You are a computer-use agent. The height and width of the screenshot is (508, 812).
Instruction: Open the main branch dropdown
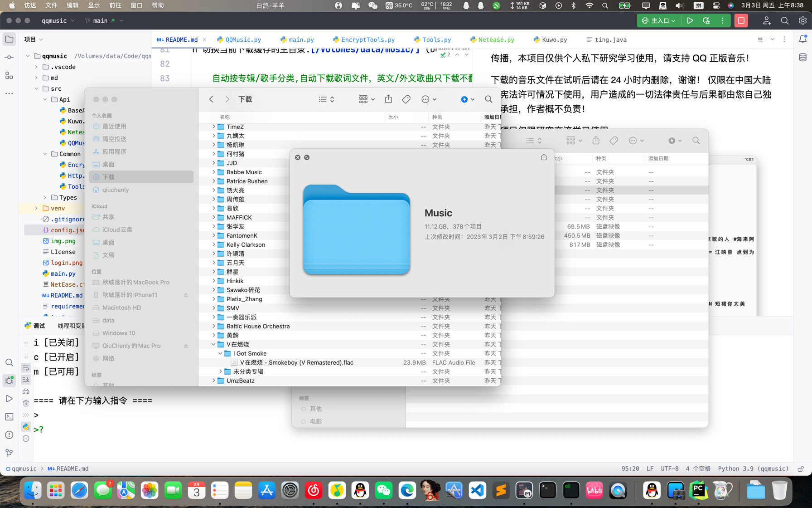coord(104,20)
